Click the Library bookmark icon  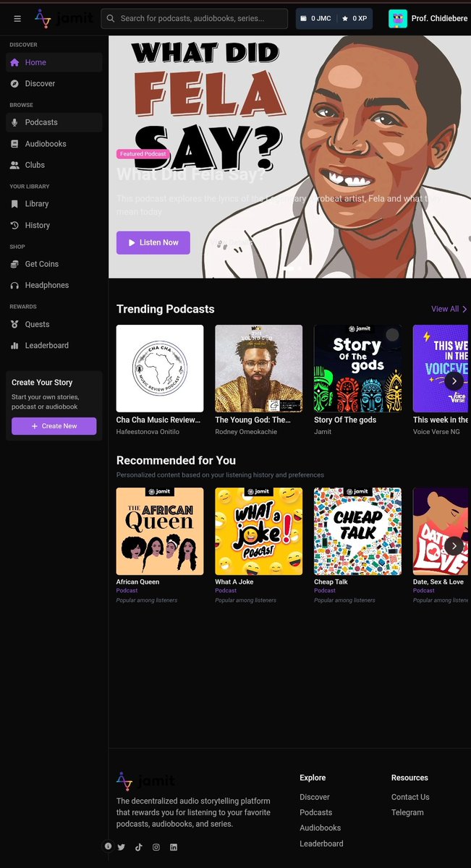coord(14,204)
